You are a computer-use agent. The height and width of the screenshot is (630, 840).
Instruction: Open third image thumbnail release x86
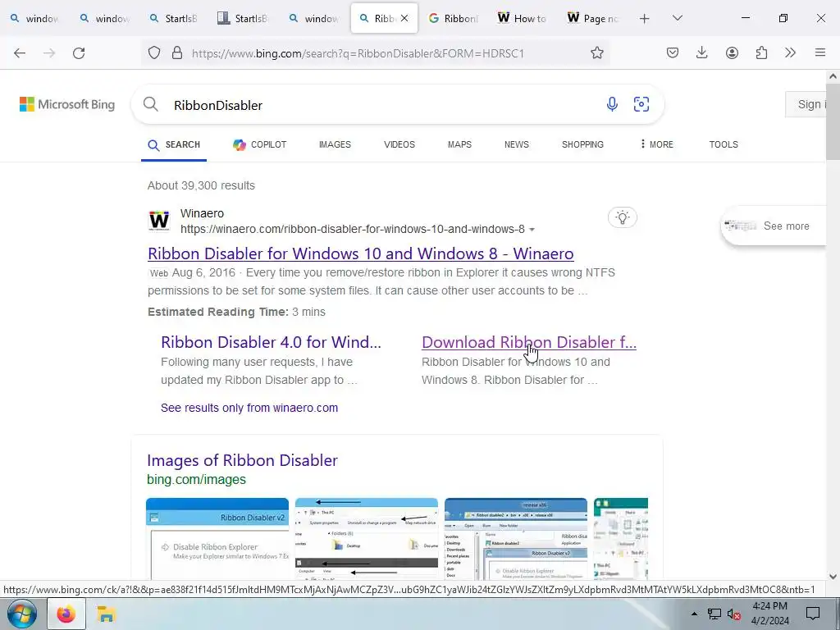click(516, 538)
